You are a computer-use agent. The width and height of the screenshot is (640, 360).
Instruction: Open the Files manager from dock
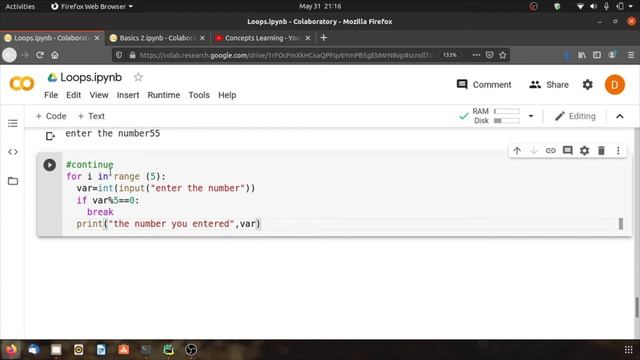56,349
